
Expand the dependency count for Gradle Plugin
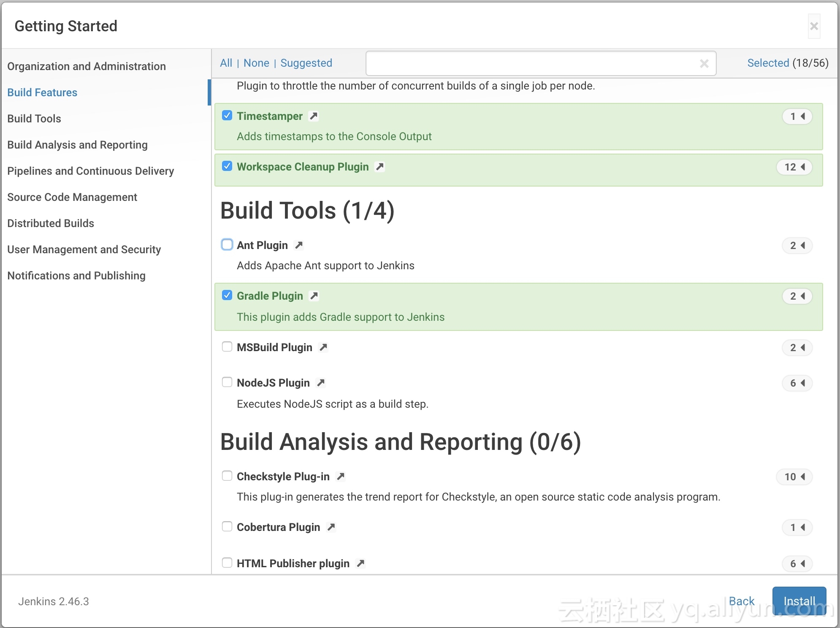[797, 295]
